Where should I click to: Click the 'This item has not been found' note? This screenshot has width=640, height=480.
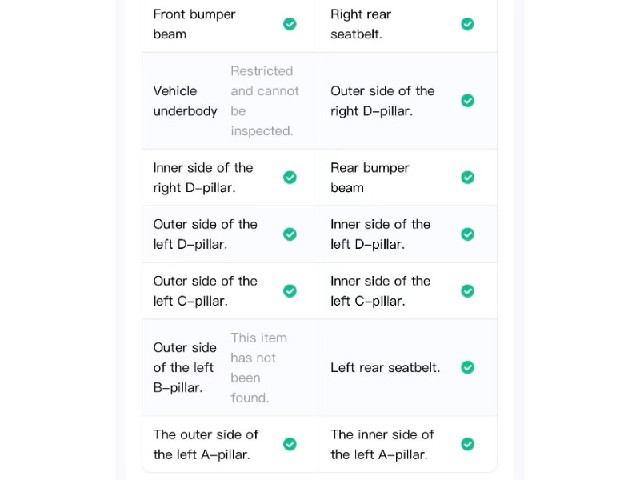[259, 367]
